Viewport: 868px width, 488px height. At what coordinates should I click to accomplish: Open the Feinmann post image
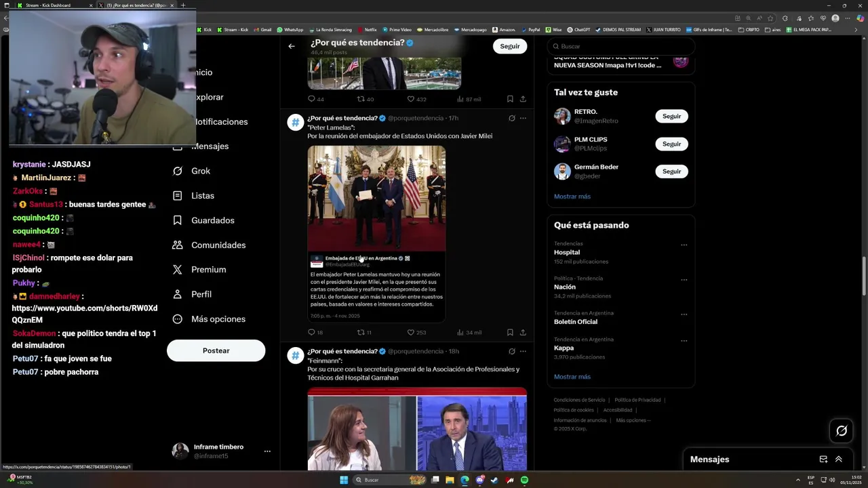[417, 429]
